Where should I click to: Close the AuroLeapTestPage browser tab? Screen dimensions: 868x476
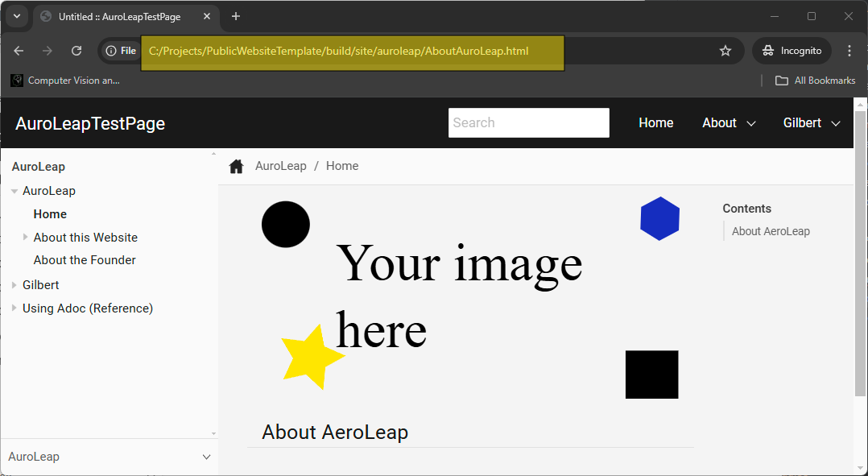tap(207, 16)
